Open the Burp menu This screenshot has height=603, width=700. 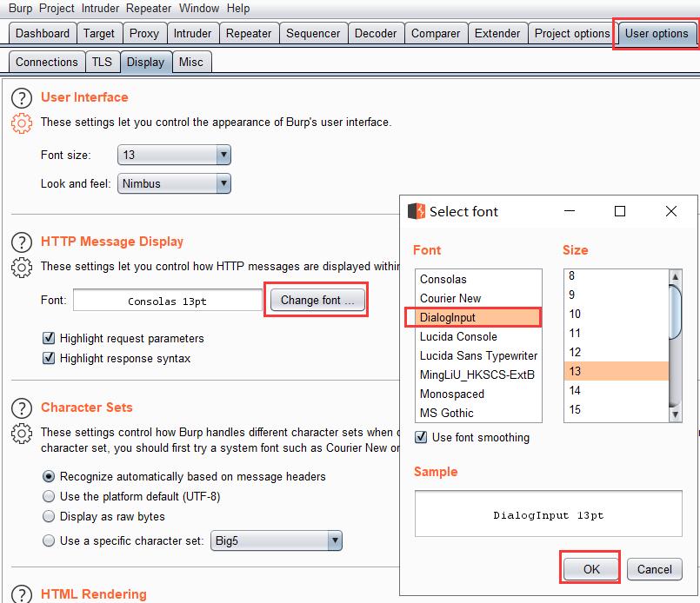click(x=20, y=8)
